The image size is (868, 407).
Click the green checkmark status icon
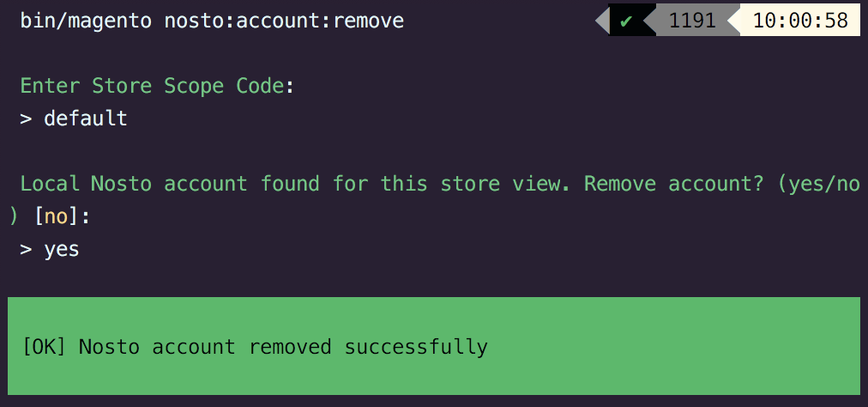pos(626,21)
